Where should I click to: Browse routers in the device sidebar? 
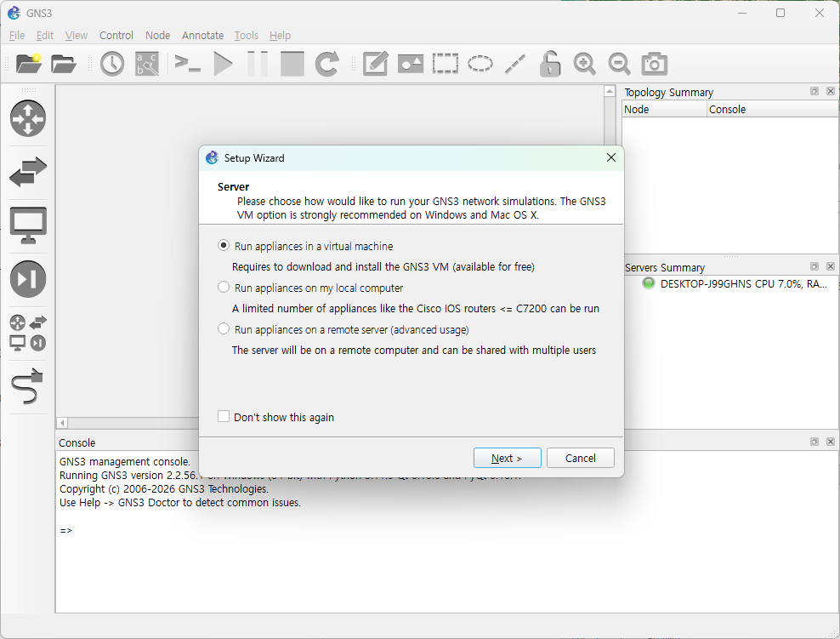(28, 118)
